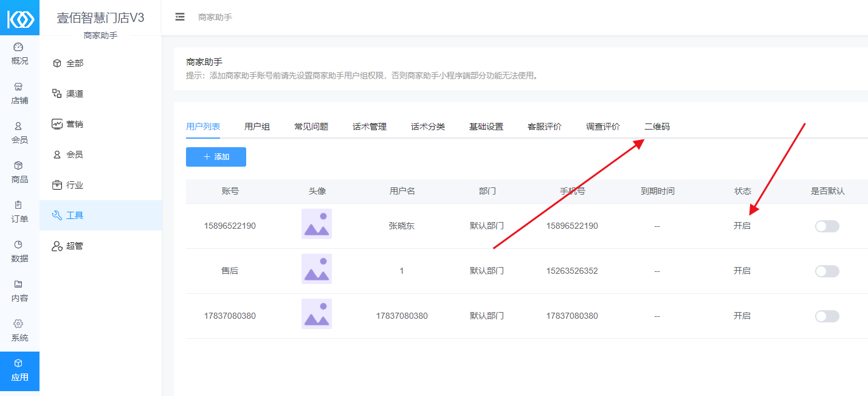The image size is (868, 396).
Task: Switch to the 常见问题 tab
Action: click(x=311, y=127)
